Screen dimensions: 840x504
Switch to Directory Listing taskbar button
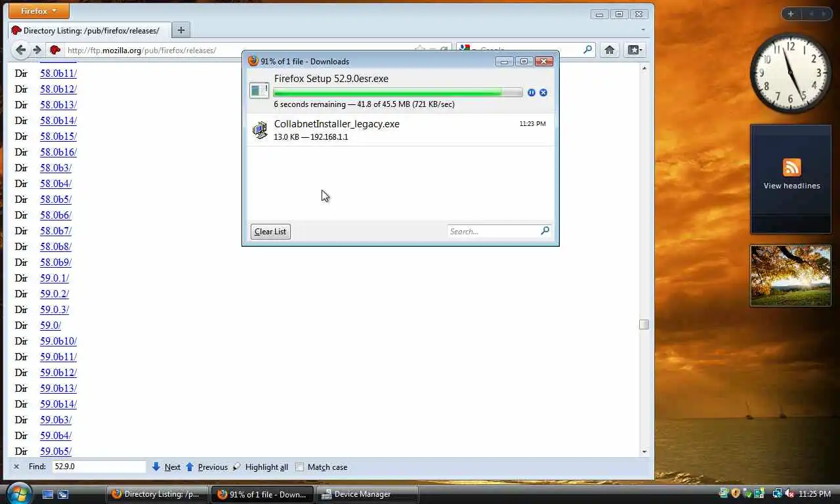coord(157,494)
